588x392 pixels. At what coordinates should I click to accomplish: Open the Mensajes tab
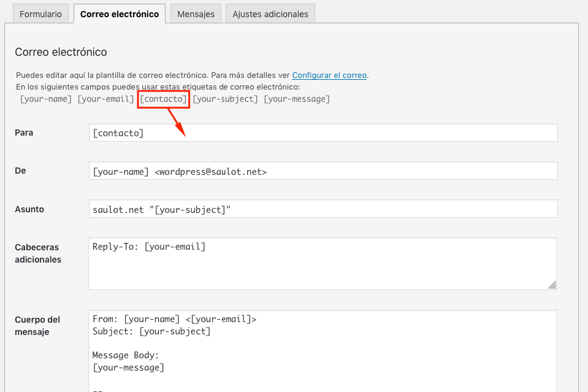click(196, 14)
